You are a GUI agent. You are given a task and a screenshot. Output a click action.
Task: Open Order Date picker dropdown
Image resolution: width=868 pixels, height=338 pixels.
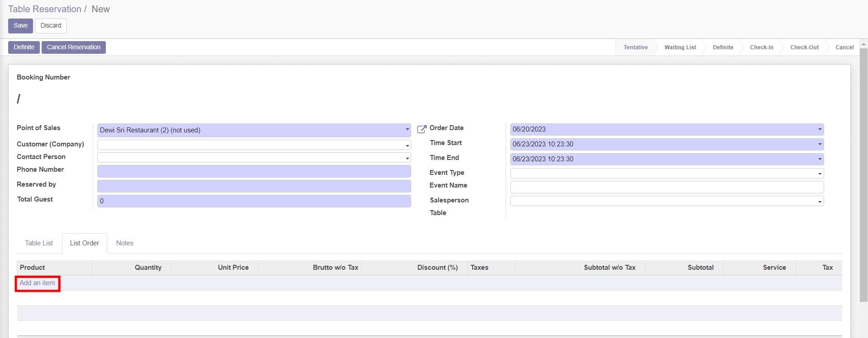click(820, 129)
